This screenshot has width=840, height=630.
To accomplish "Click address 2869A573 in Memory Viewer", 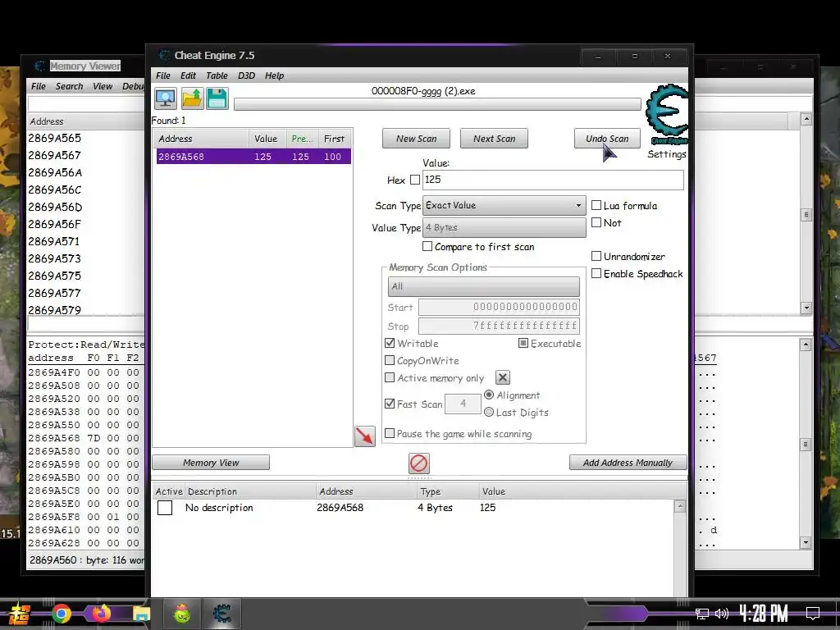I will [x=55, y=258].
